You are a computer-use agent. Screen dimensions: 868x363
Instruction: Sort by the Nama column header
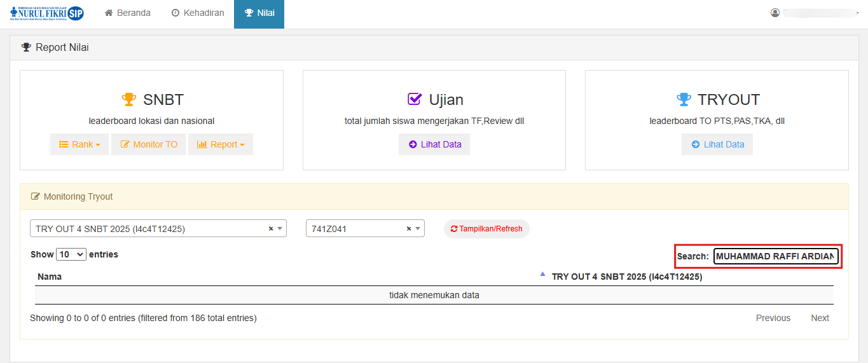(x=50, y=277)
